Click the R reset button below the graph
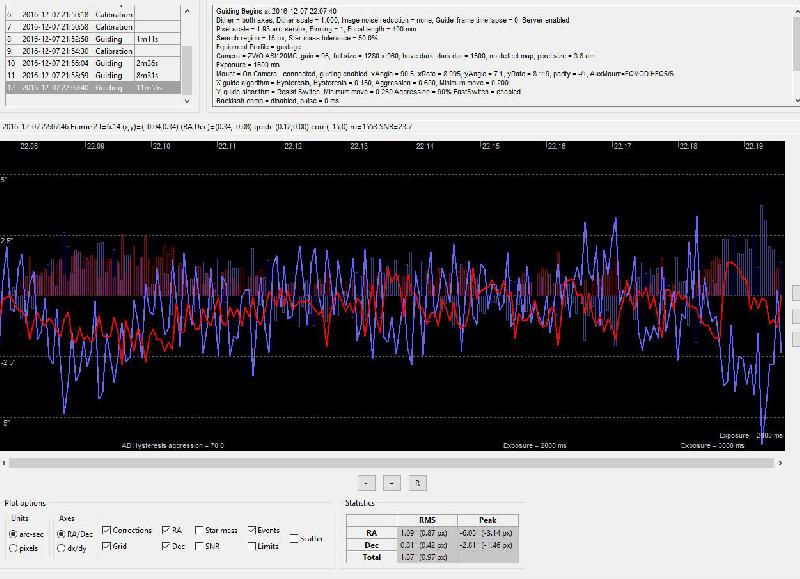 point(417,483)
